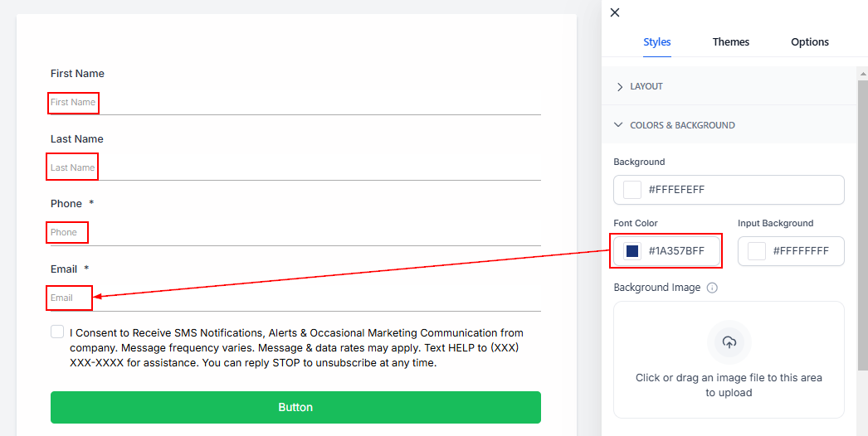Collapse the Colors & Background section
The width and height of the screenshot is (868, 436).
coord(618,125)
